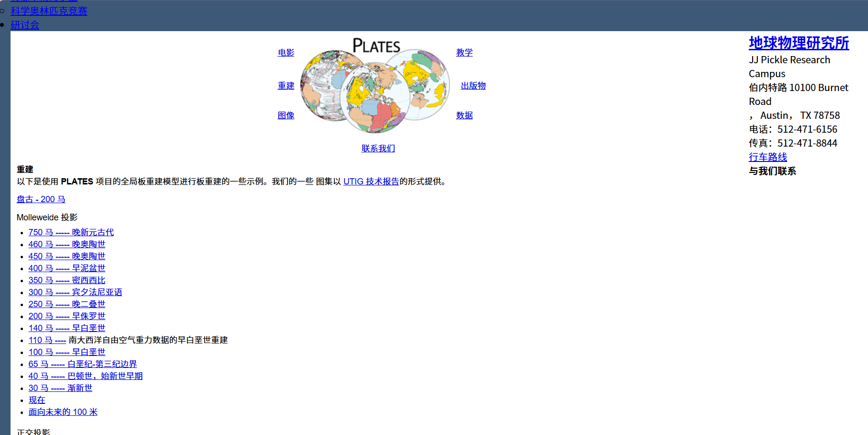The height and width of the screenshot is (435, 868).
Task: Click the 重建 link beside the globes
Action: point(286,86)
